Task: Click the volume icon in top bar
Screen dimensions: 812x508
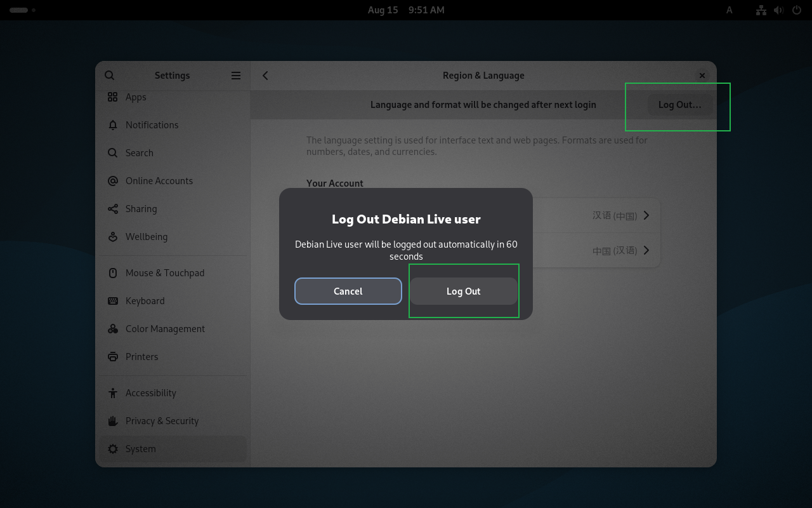Action: pos(779,10)
